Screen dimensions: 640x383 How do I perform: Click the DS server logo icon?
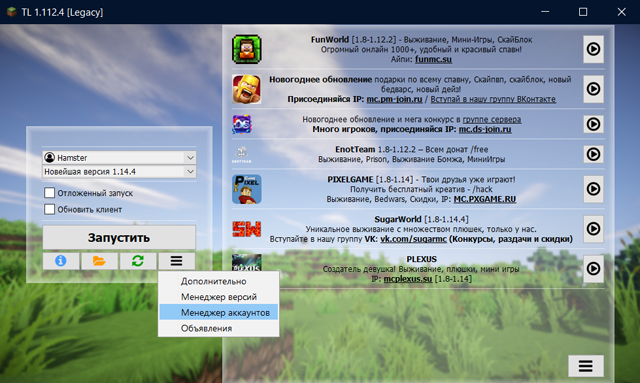tap(242, 124)
